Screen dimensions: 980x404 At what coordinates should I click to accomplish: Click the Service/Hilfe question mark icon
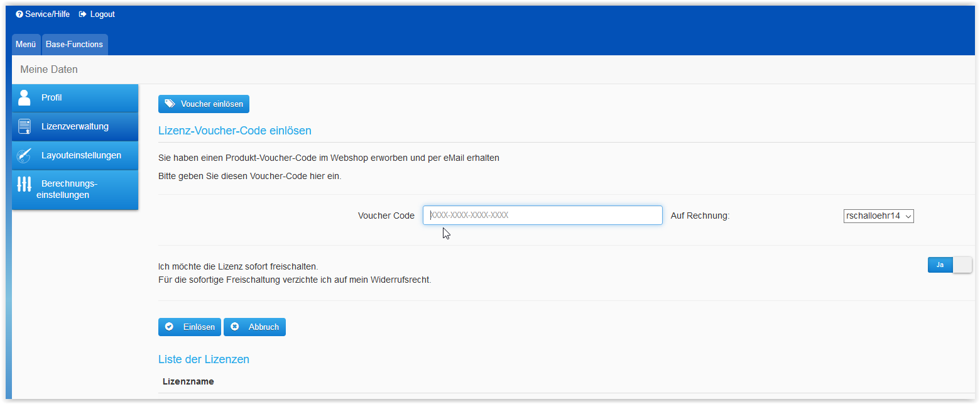point(19,14)
